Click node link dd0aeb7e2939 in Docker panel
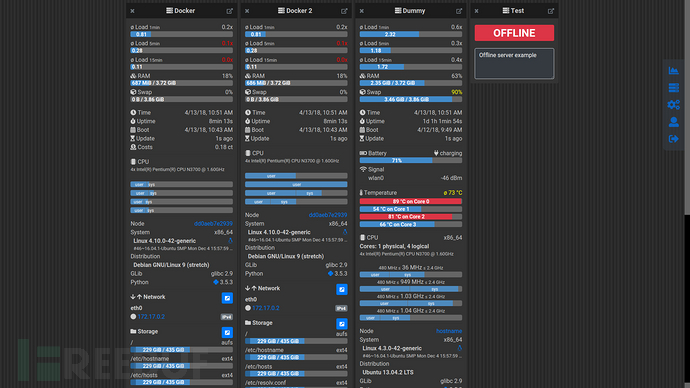690x388 pixels. pos(213,223)
